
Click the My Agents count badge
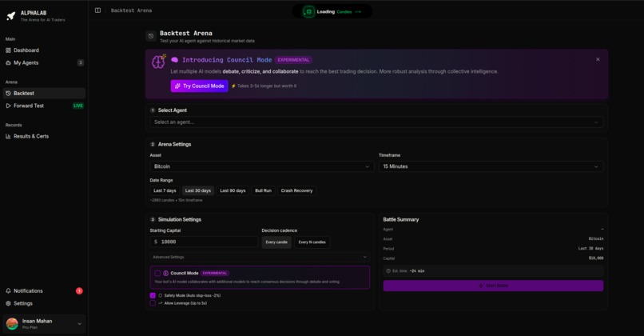[81, 62]
